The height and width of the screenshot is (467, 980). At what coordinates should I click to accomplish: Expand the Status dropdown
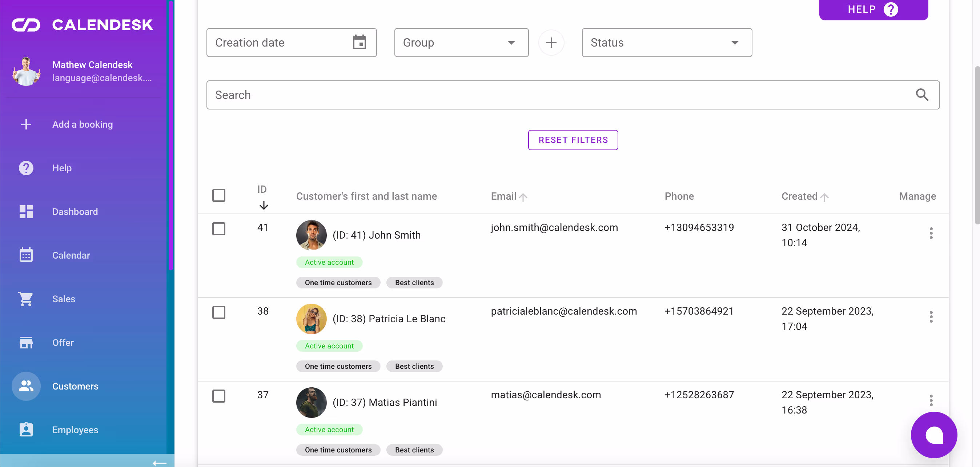667,42
